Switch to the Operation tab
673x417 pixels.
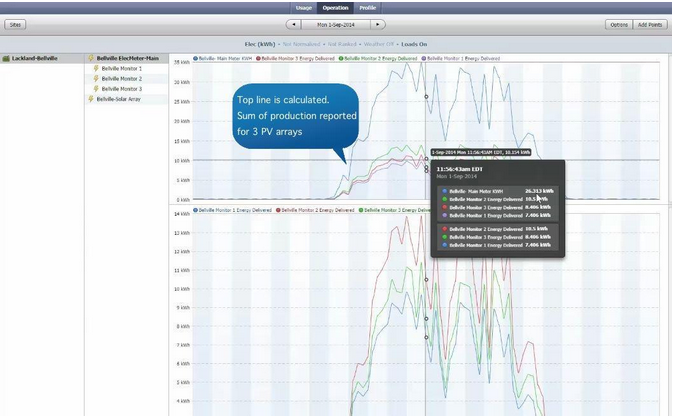[335, 8]
